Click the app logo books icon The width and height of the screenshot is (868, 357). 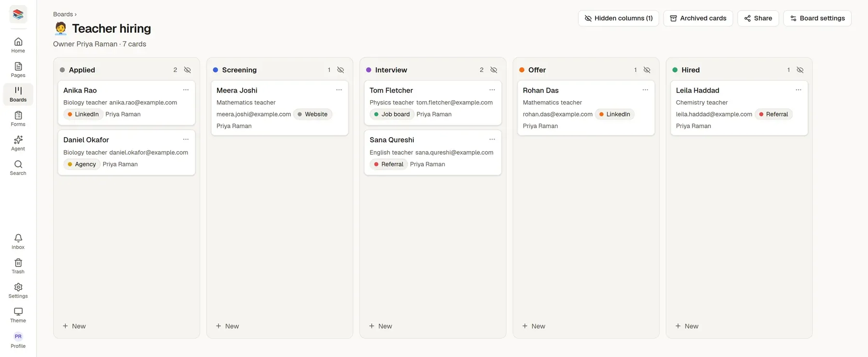click(18, 14)
